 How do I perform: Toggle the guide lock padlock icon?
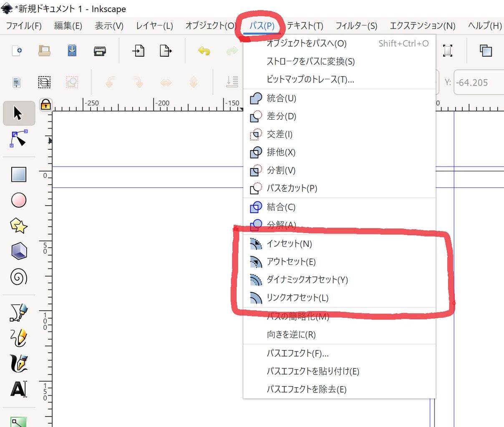[x=45, y=105]
